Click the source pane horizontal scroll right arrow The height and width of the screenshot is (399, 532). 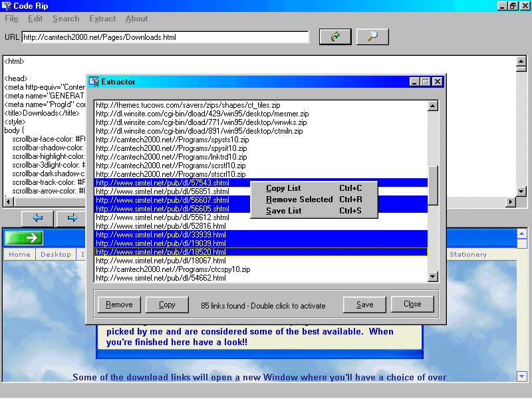point(510,202)
